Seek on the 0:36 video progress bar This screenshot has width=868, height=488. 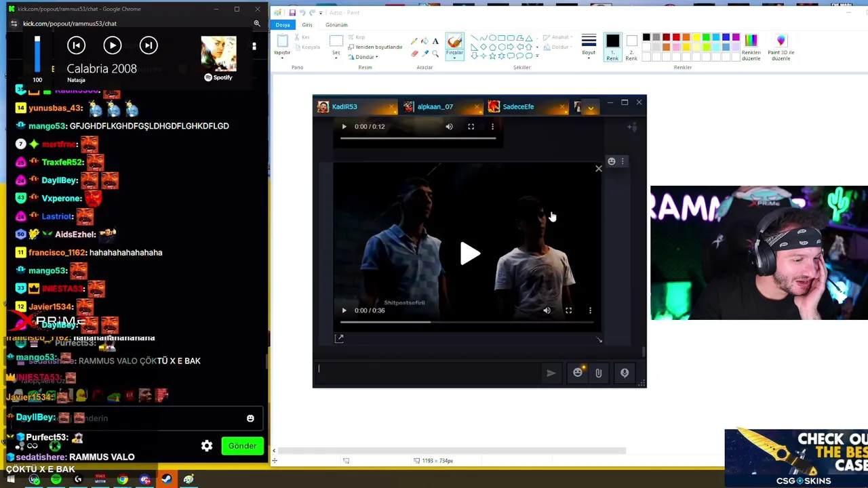pos(467,322)
